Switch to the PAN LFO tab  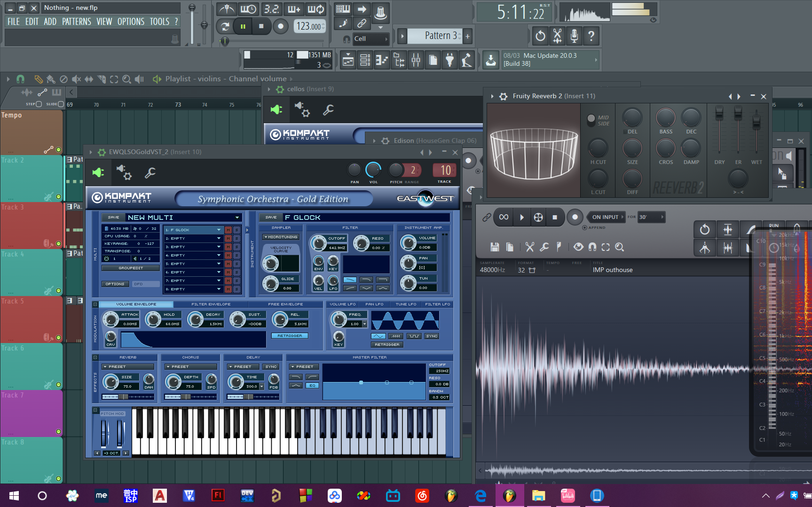click(x=374, y=304)
